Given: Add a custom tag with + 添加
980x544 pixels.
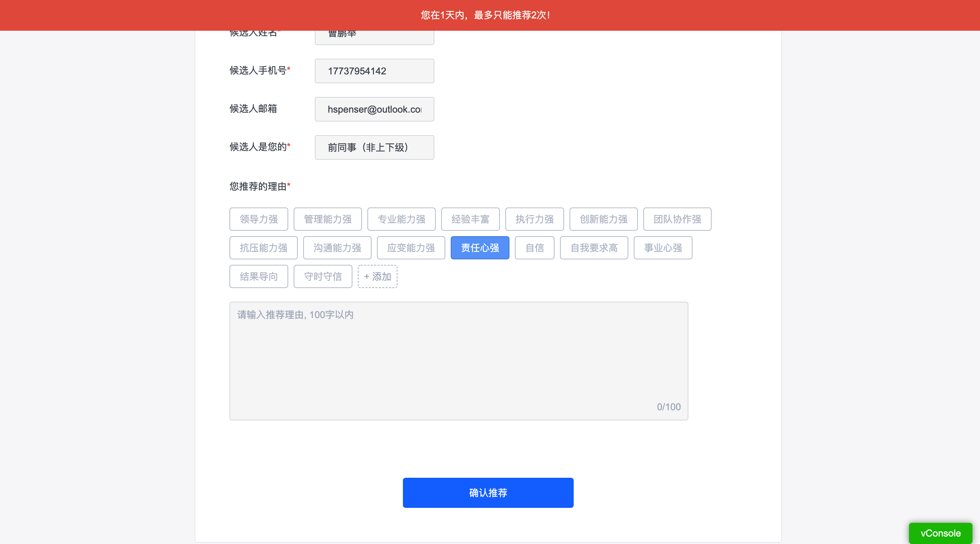Looking at the screenshot, I should coord(377,276).
